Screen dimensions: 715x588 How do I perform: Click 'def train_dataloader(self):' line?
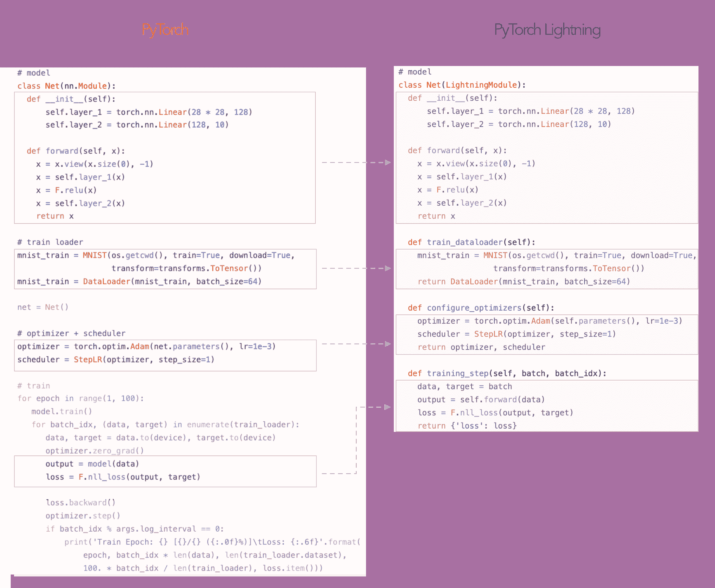(471, 242)
